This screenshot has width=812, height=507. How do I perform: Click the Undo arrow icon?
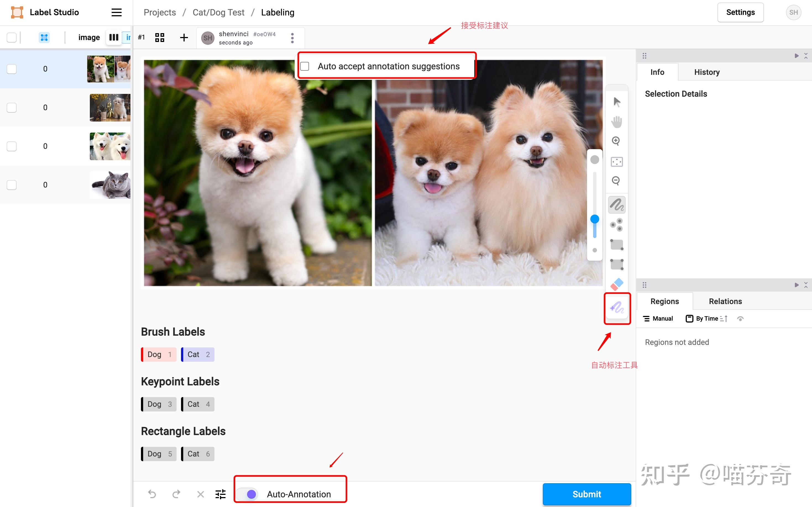[x=152, y=494]
